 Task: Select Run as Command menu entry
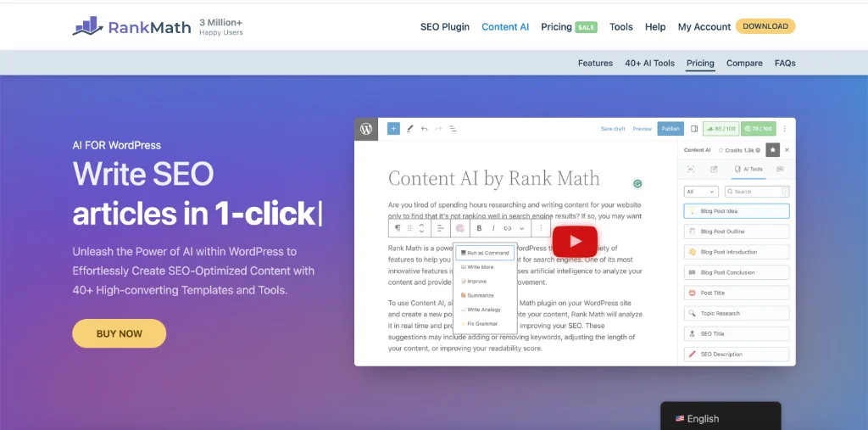[x=485, y=253]
